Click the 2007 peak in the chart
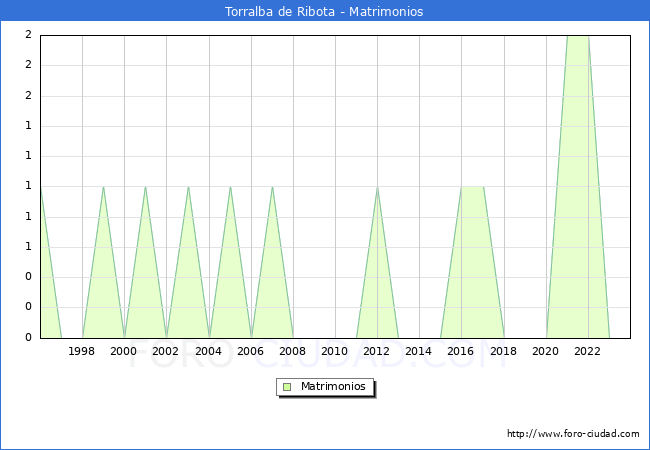This screenshot has width=650, height=450. [272, 187]
